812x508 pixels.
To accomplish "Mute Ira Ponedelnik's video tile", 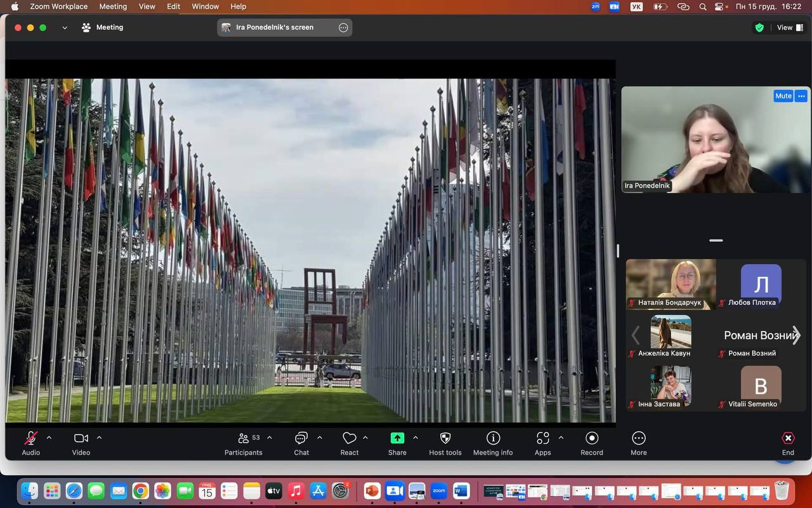I will coord(783,96).
